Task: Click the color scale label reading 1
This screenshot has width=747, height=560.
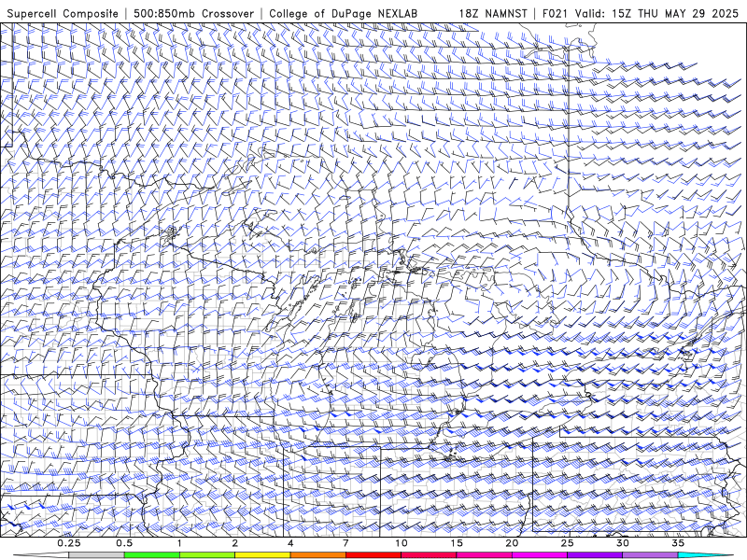Action: [179, 543]
